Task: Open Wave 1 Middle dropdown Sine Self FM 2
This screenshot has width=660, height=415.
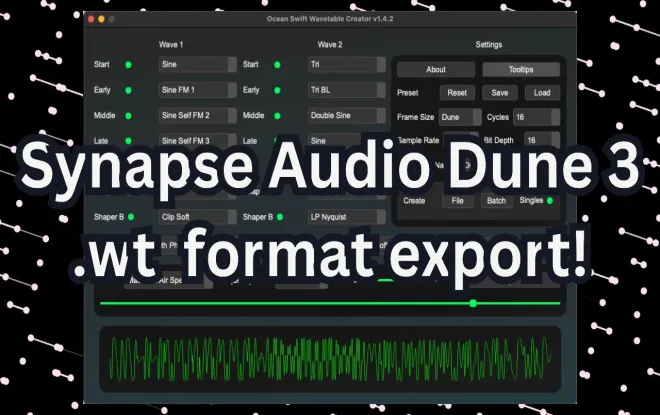Action: (197, 115)
